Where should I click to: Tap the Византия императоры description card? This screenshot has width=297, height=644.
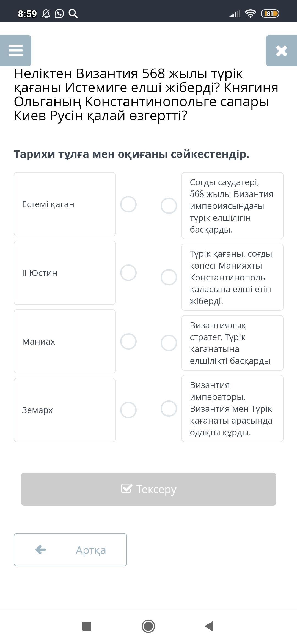tap(232, 408)
